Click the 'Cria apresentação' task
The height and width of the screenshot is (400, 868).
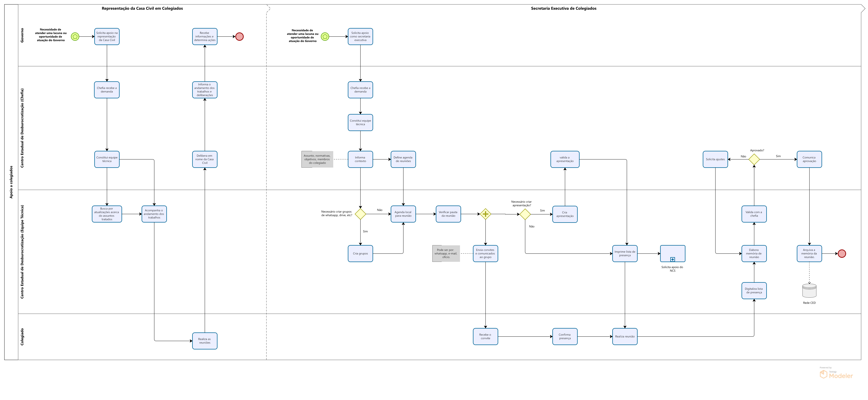565,214
